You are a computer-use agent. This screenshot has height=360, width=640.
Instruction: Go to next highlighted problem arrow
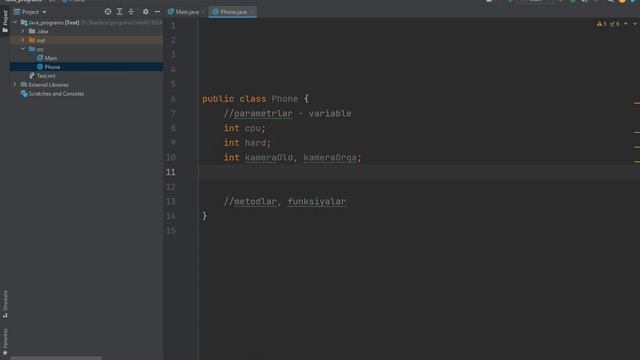pyautogui.click(x=635, y=24)
